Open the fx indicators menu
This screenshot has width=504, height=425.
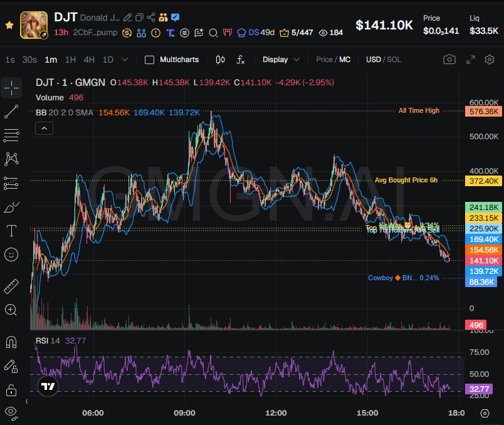tap(241, 60)
